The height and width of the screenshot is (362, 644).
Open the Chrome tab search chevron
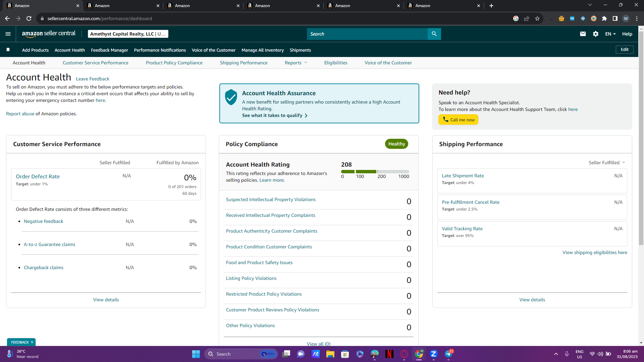point(590,5)
